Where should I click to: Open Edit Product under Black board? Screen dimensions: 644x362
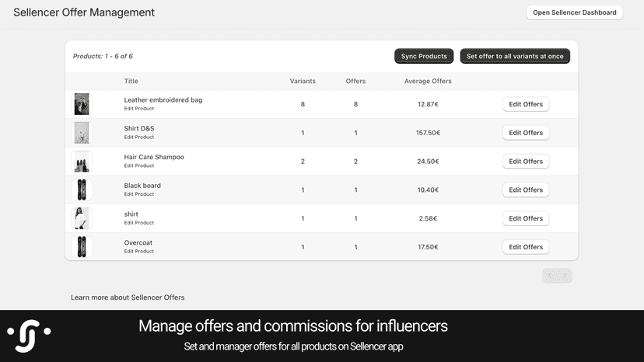(138, 194)
